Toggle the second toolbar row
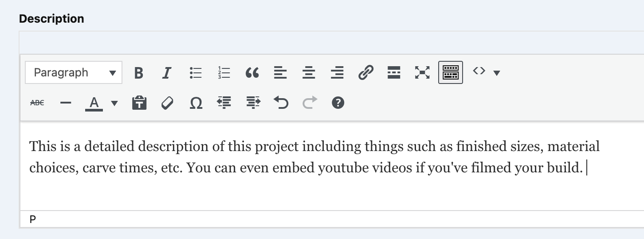This screenshot has height=239, width=644. coord(451,72)
